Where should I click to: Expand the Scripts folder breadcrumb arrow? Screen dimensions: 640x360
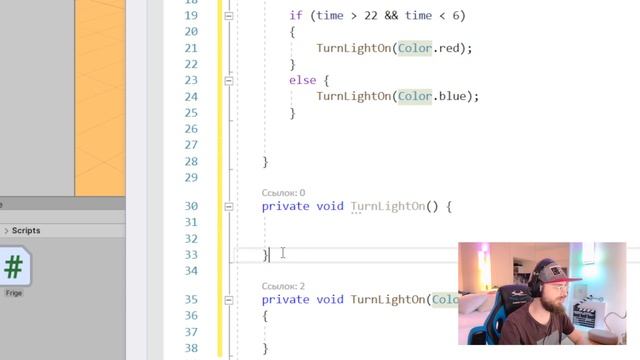(x=6, y=231)
